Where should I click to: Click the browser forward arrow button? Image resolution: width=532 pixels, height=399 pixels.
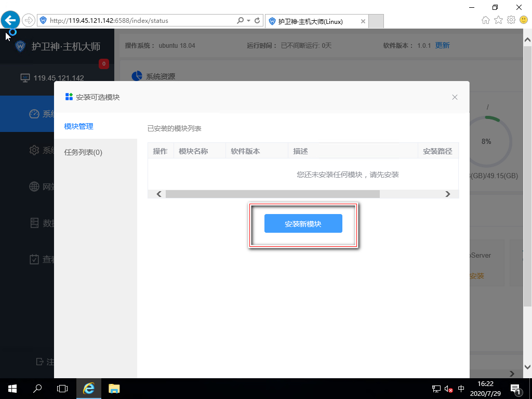coord(29,20)
